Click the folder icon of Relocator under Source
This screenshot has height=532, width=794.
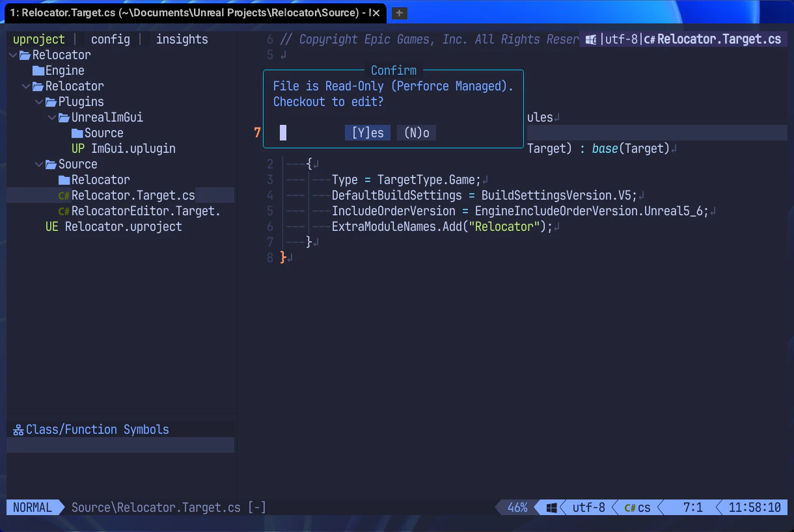64,180
